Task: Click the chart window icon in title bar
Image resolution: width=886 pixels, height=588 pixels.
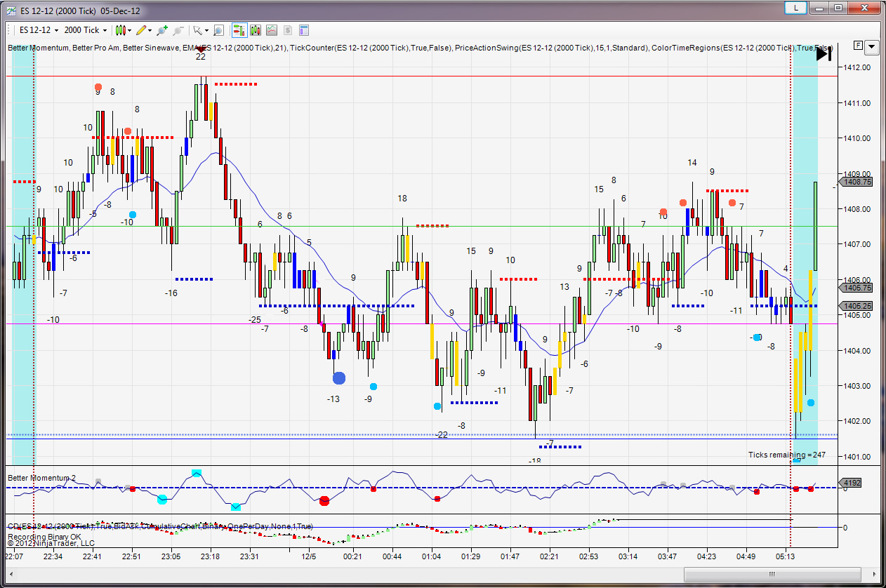Action: (11, 11)
